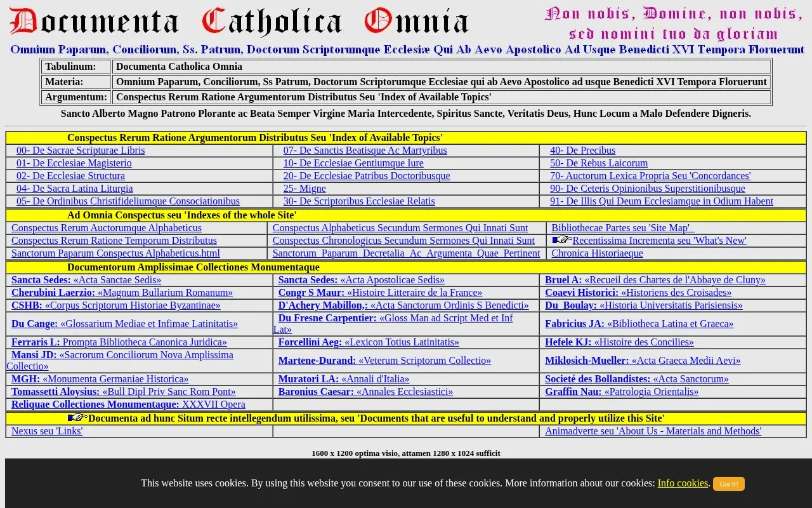812x508 pixels.
Task: Open Graffin Nau «Patrologia Orientalis»
Action: [x=622, y=392]
